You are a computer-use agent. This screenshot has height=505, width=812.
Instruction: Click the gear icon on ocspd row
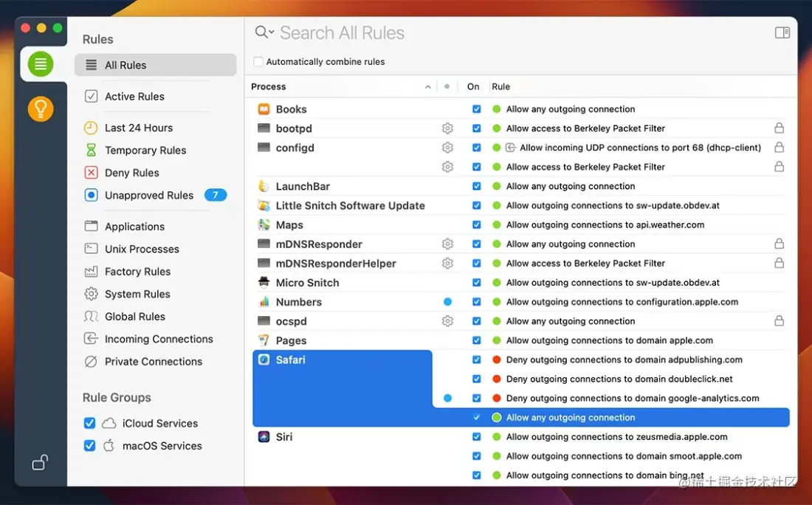pyautogui.click(x=447, y=321)
